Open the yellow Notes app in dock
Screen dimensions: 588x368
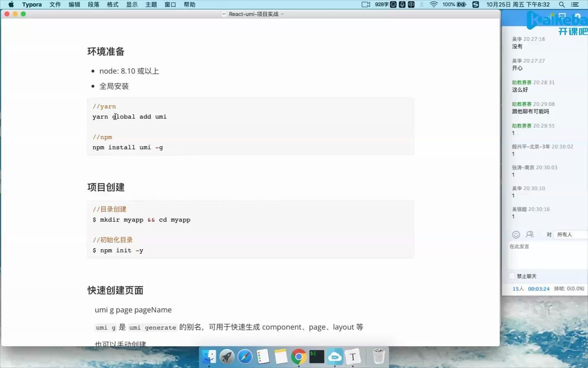pos(281,357)
